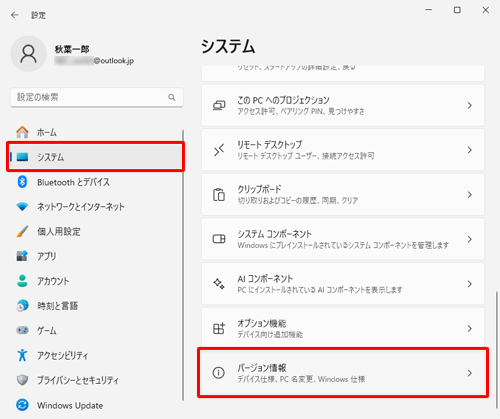The width and height of the screenshot is (500, 419).
Task: Click the リモート デスクトップ arrows icon
Action: point(219,150)
